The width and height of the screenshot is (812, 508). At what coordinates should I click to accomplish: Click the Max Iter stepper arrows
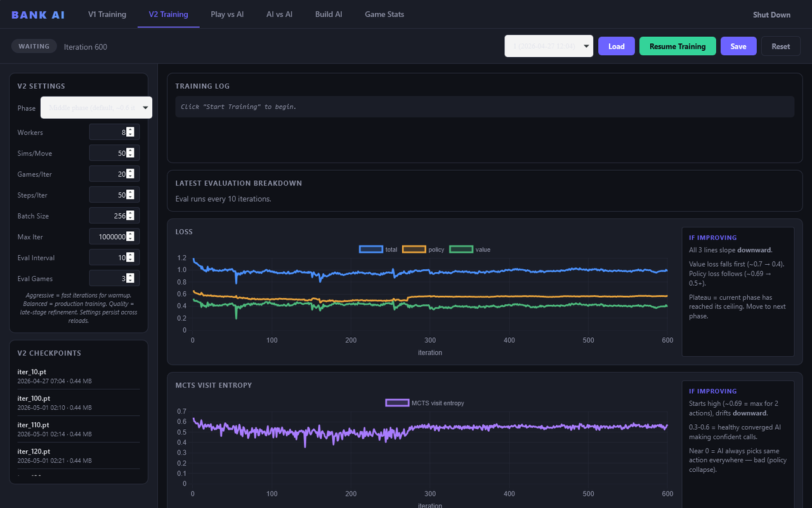pyautogui.click(x=130, y=237)
